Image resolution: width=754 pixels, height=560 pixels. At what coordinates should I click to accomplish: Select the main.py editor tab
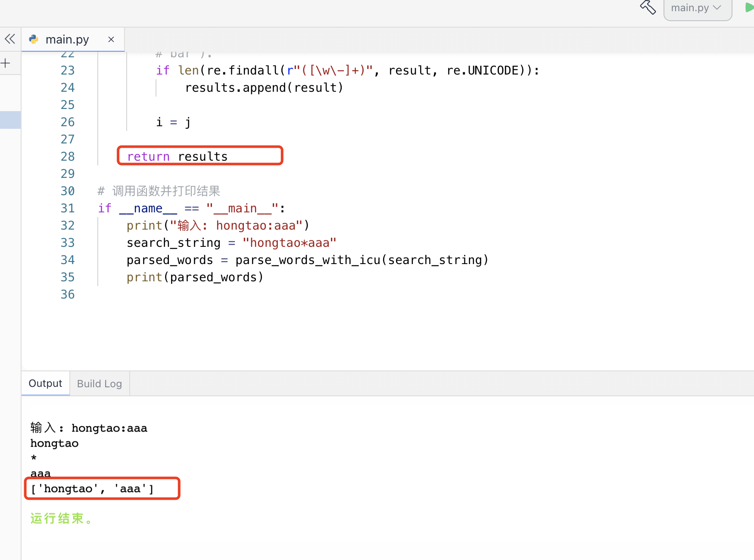67,39
